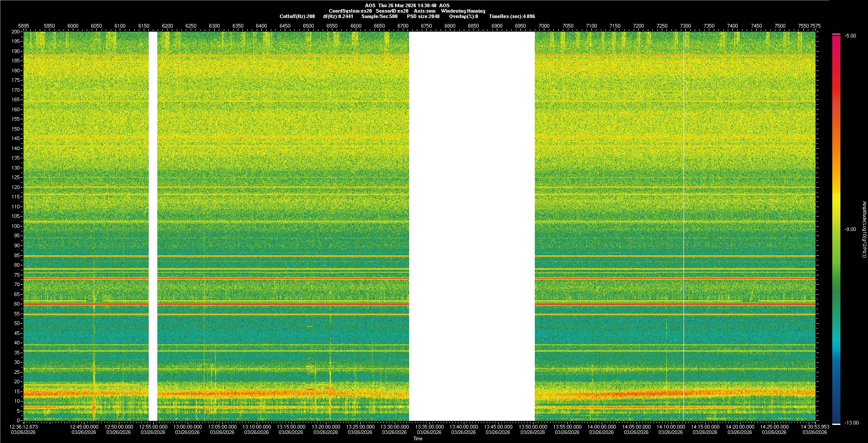Click the 100 Hz frequency axis label
868x443 pixels.
pyautogui.click(x=15, y=226)
